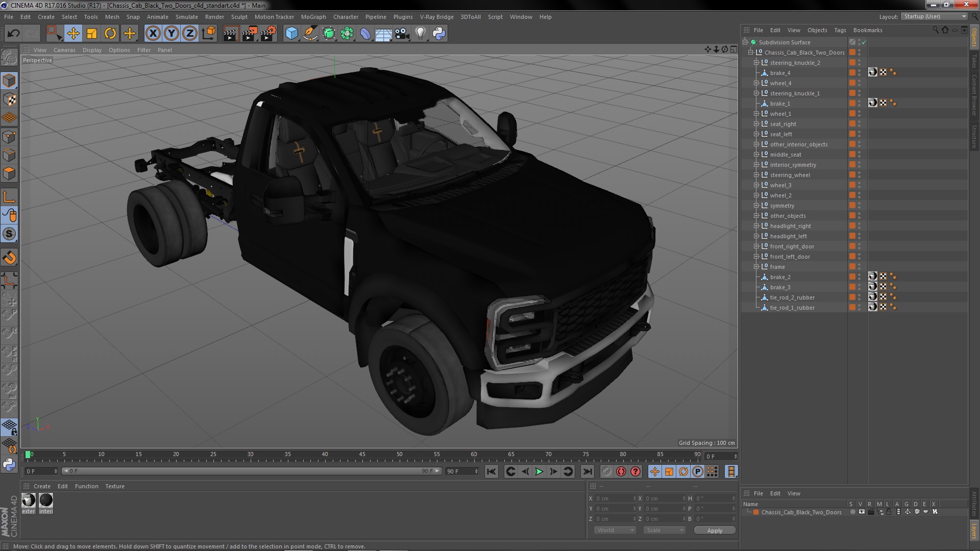Image resolution: width=980 pixels, height=551 pixels.
Task: Select the Move tool in top toolbar
Action: [x=73, y=34]
